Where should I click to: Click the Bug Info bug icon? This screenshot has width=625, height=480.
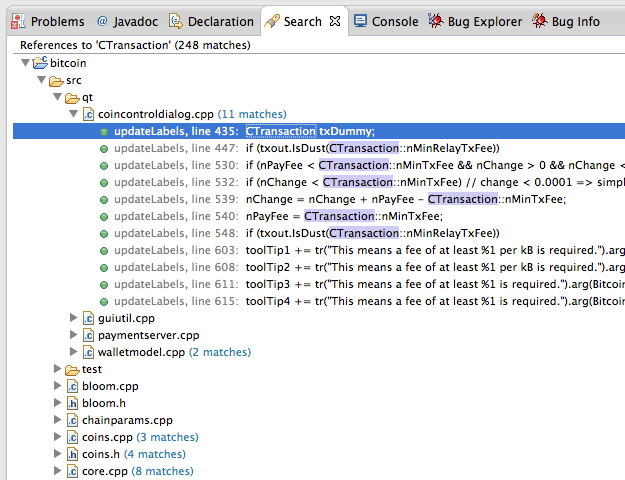pyautogui.click(x=539, y=21)
